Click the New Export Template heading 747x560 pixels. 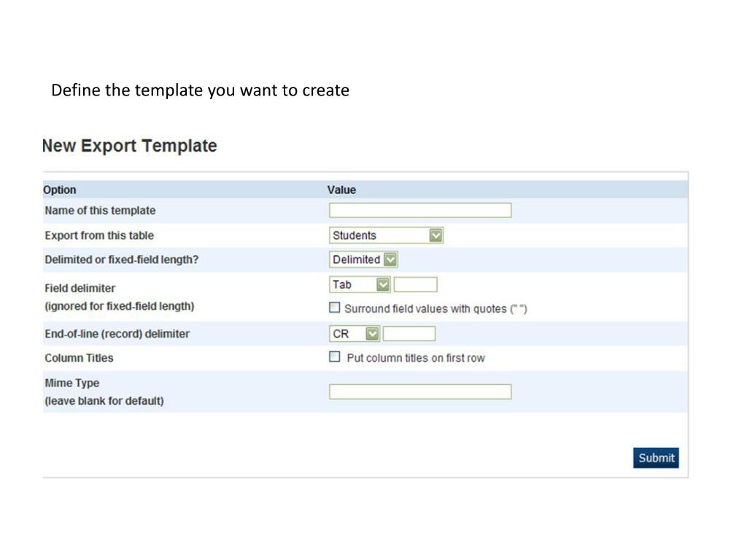130,146
